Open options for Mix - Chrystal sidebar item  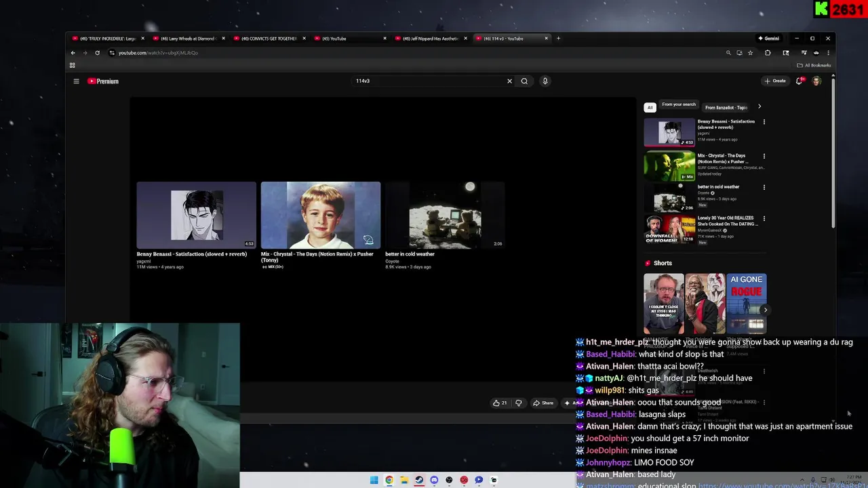764,156
